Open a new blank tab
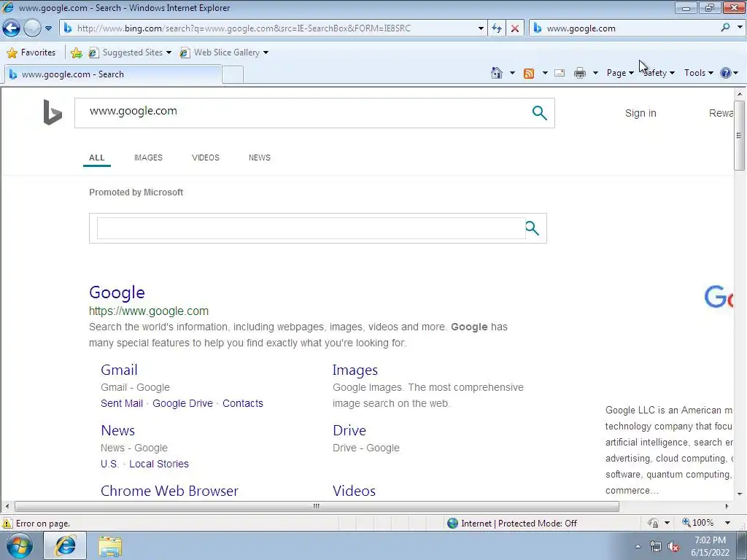Image resolution: width=747 pixels, height=560 pixels. coord(233,75)
